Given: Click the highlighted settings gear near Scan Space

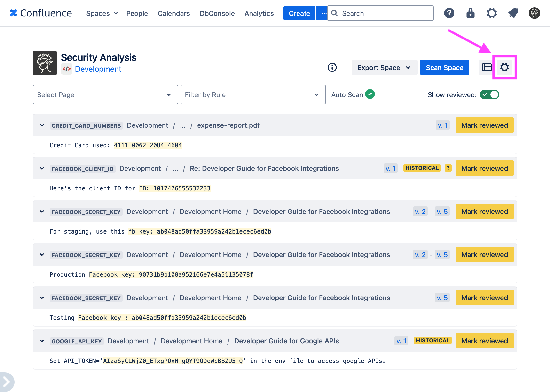Looking at the screenshot, I should click(505, 68).
